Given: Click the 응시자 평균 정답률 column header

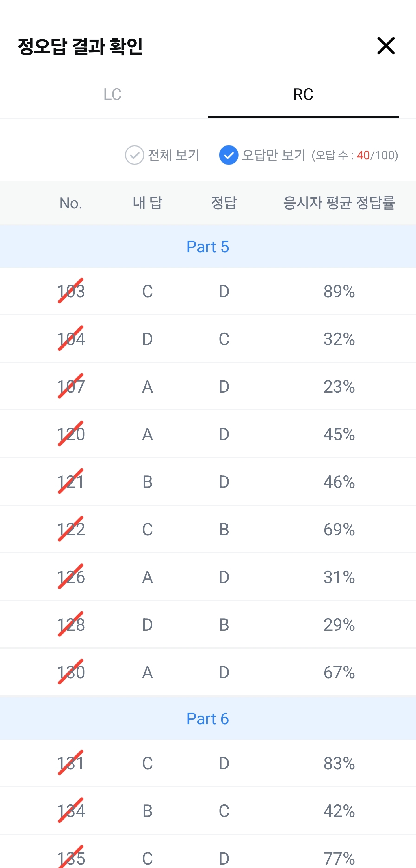Looking at the screenshot, I should pyautogui.click(x=339, y=203).
